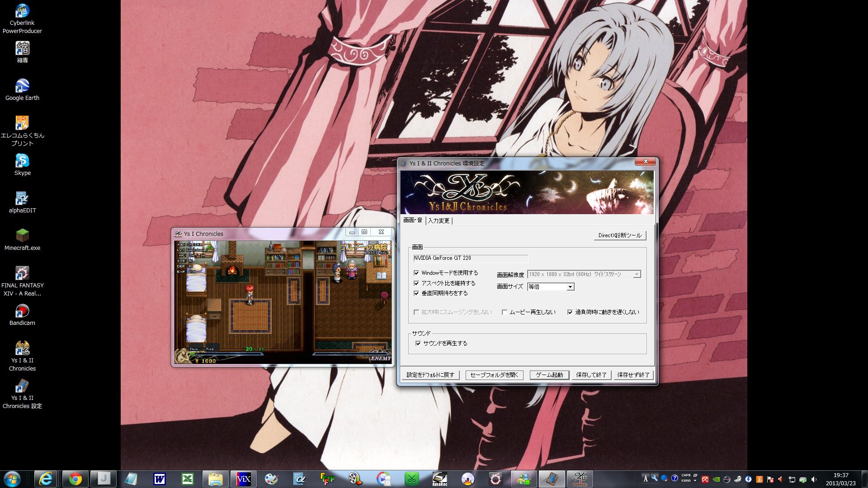Image resolution: width=868 pixels, height=488 pixels.
Task: Click 設定をデフォルトに戻す button
Action: point(430,375)
